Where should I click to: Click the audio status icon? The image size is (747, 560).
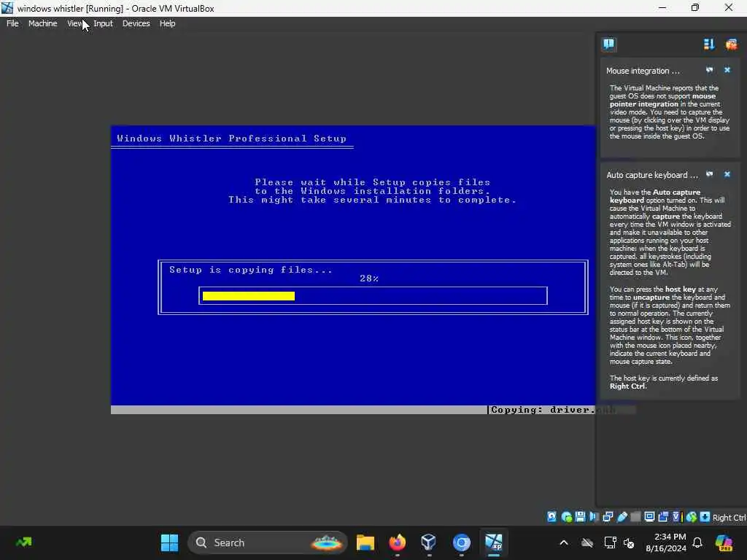point(594,517)
